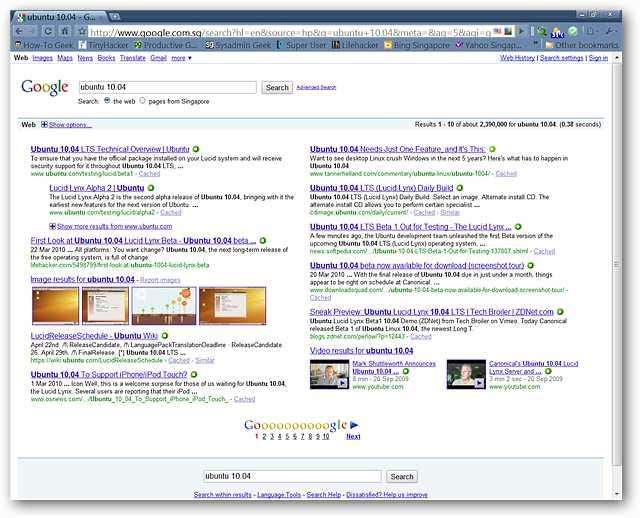Open the Advanced Search link
The image size is (640, 518).
[316, 87]
